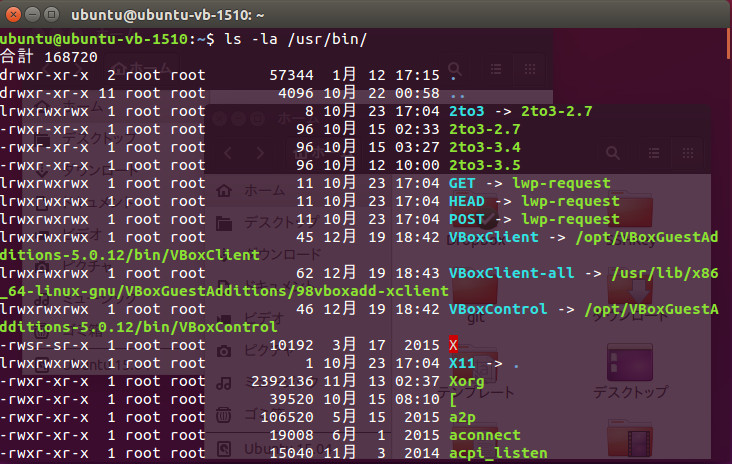Click the '合計 168720' total line
Viewport: 732px width, 464px height.
point(49,57)
